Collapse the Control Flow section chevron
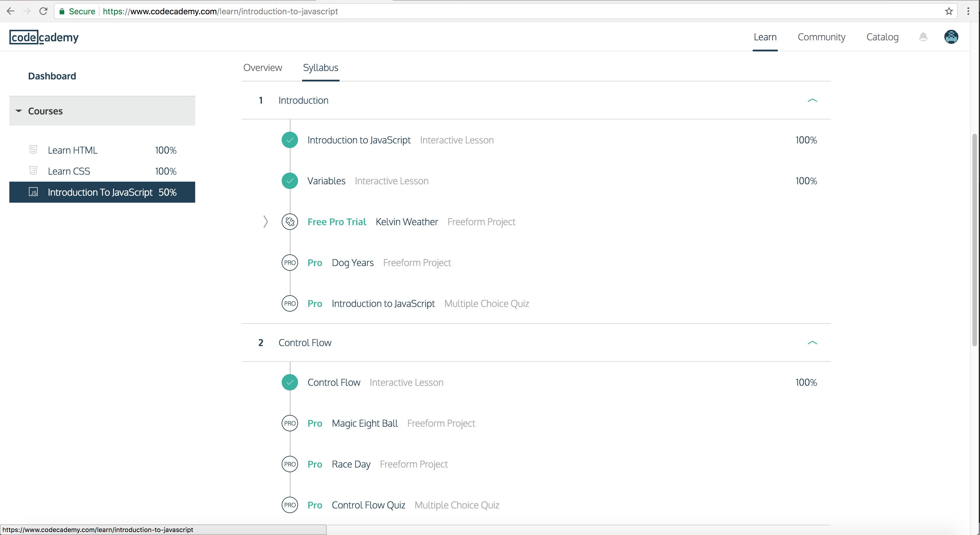 812,343
